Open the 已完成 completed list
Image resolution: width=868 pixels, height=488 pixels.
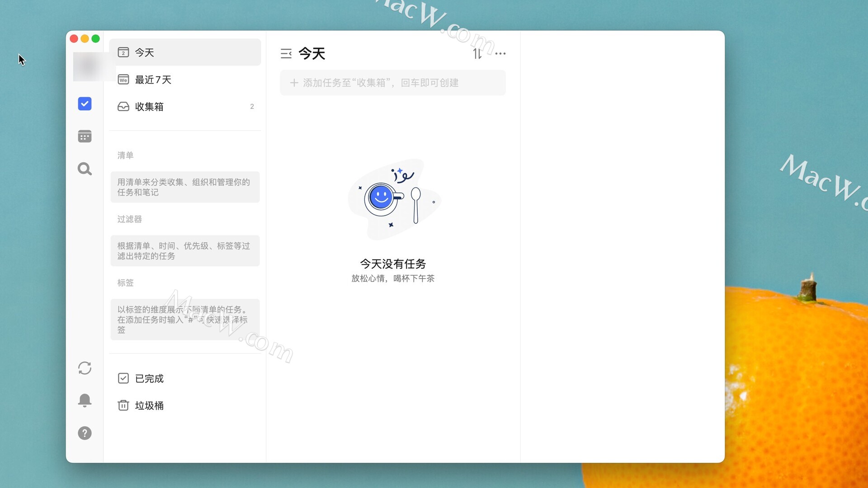pyautogui.click(x=185, y=379)
